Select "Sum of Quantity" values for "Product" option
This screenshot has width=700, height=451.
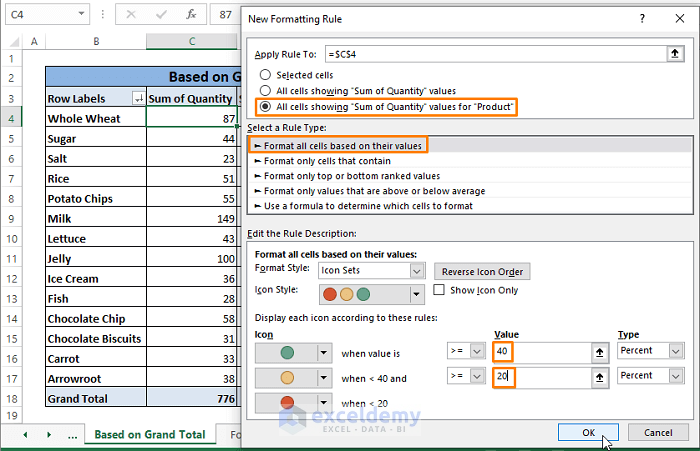click(x=265, y=107)
